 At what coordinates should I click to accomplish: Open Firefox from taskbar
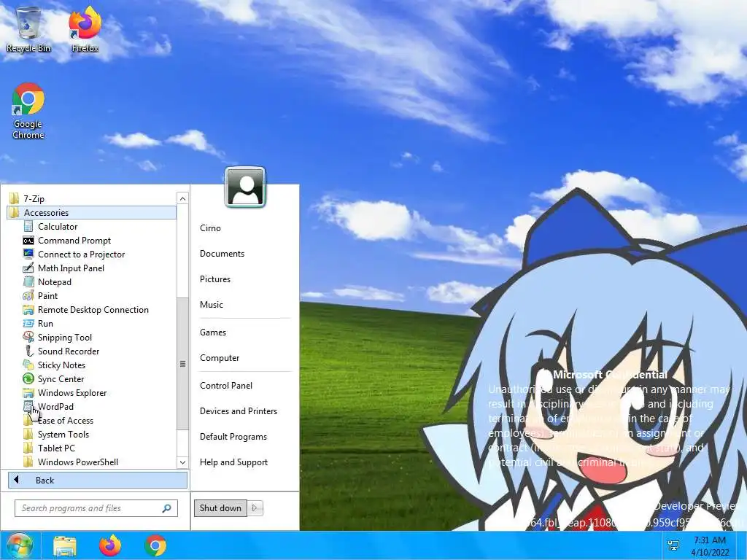click(x=110, y=545)
